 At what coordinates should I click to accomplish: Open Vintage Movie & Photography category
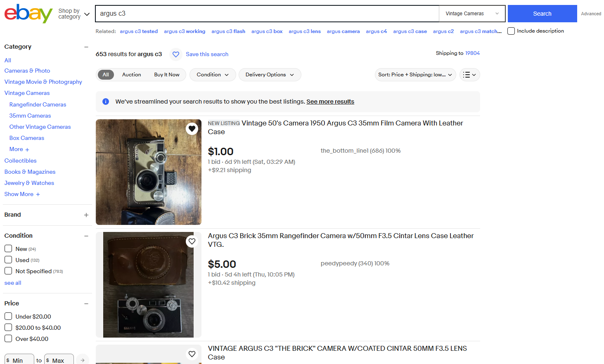[x=43, y=82]
